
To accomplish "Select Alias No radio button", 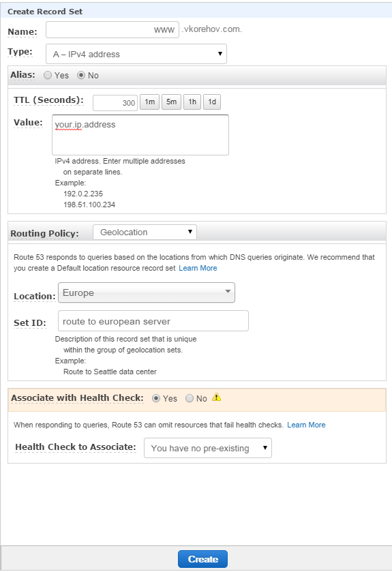I will [x=81, y=75].
